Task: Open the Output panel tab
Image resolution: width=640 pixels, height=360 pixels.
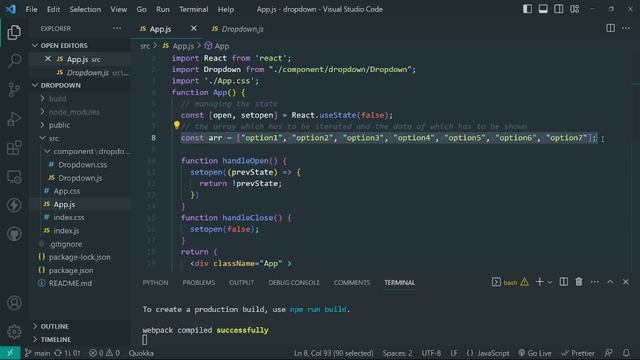Action: 241,282
